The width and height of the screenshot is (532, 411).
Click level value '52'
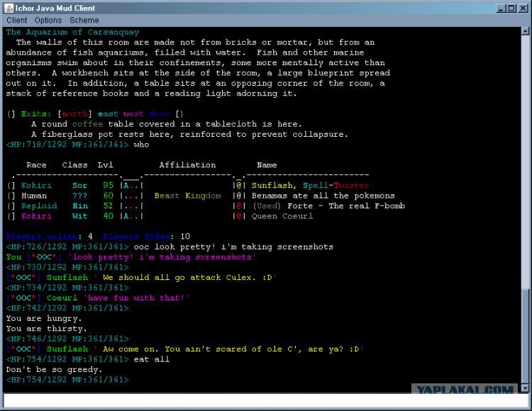[109, 205]
